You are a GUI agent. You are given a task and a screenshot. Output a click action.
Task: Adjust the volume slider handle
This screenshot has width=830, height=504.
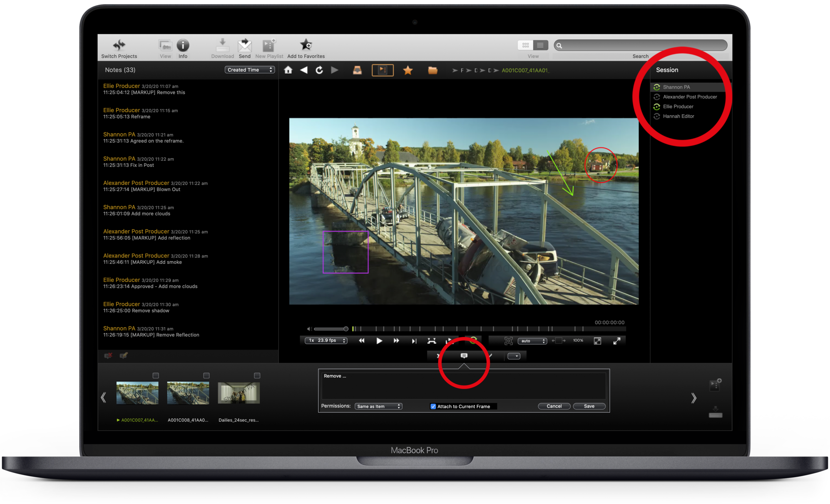[x=346, y=329]
